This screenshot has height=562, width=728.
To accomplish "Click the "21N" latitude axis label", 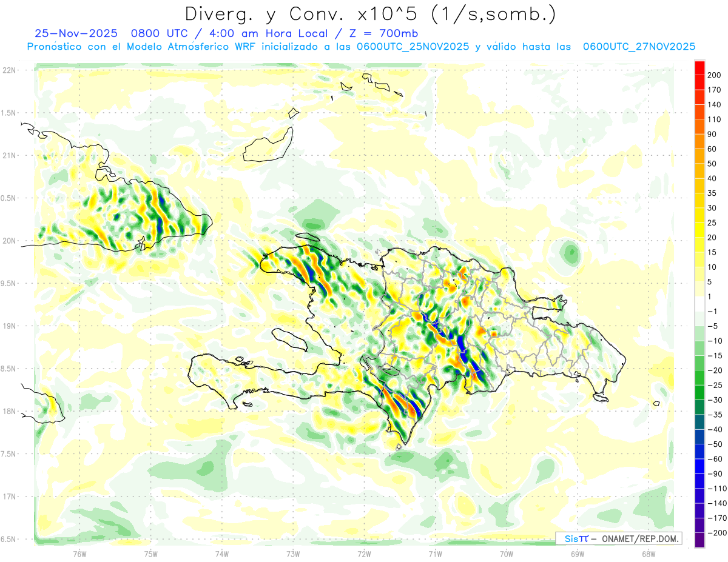I will point(9,156).
